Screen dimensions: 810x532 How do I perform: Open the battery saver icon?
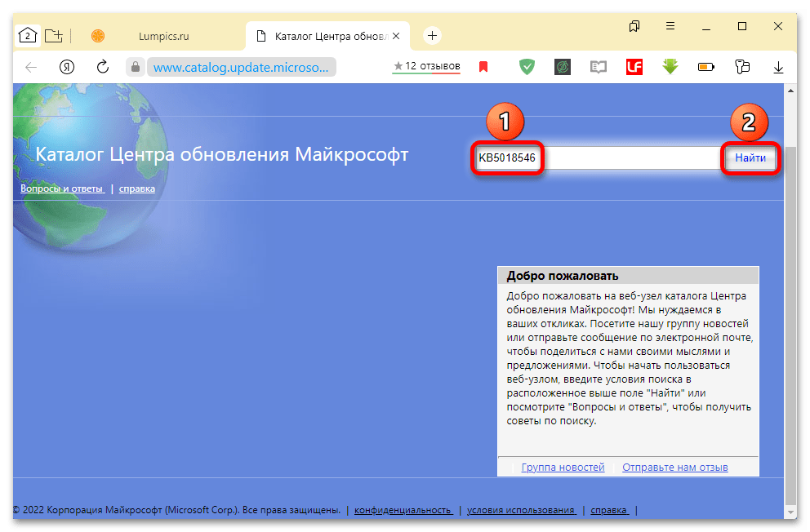click(x=706, y=67)
